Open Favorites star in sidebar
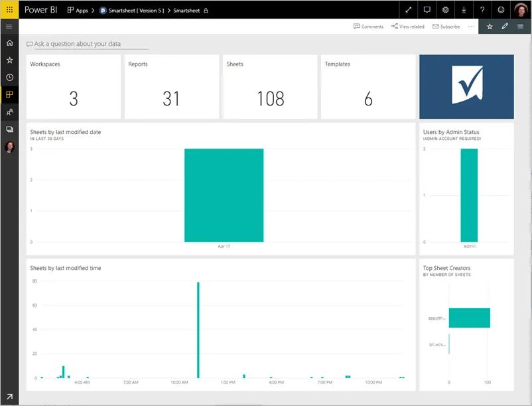The image size is (532, 406). [x=9, y=60]
